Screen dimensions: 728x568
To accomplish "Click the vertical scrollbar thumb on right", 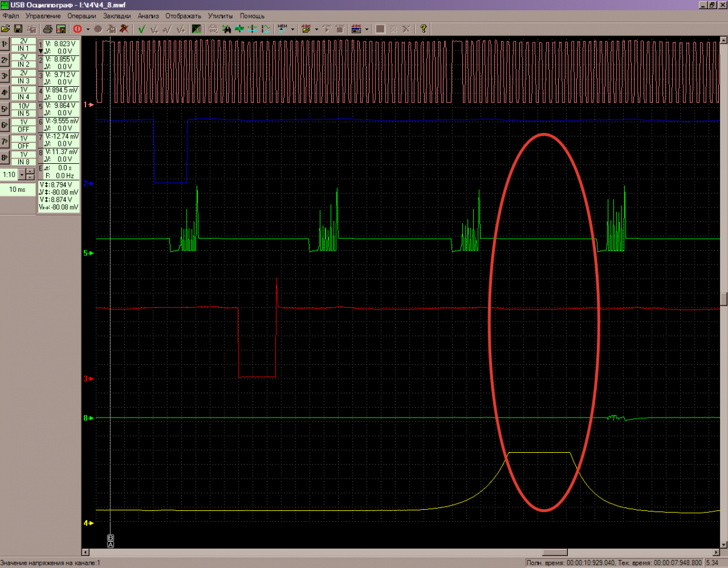I will 724,299.
